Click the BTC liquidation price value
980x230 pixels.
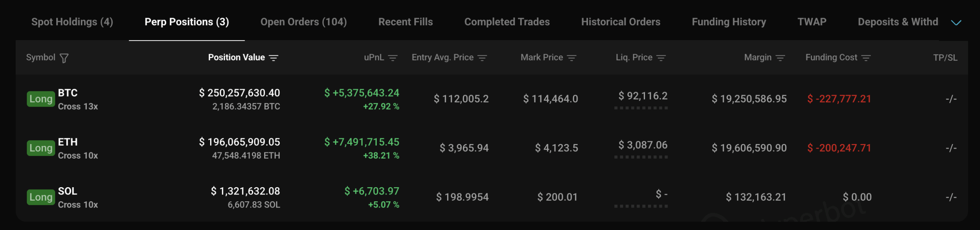tap(643, 96)
